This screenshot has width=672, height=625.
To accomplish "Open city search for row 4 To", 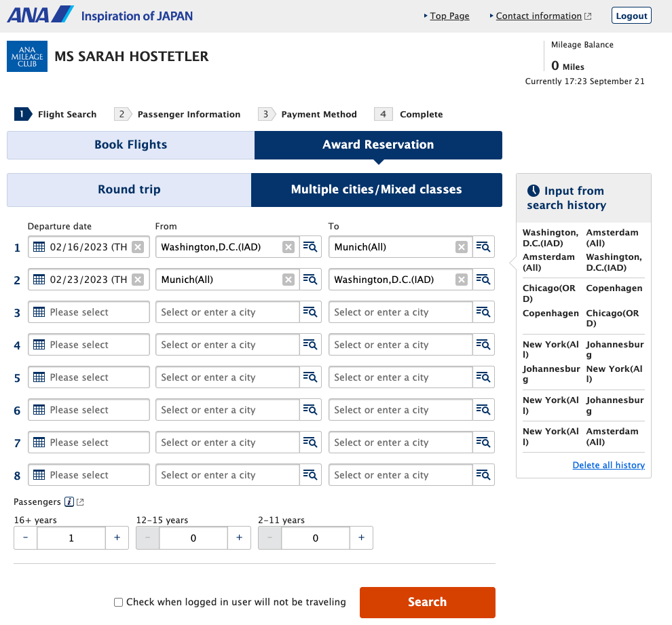I will [483, 345].
